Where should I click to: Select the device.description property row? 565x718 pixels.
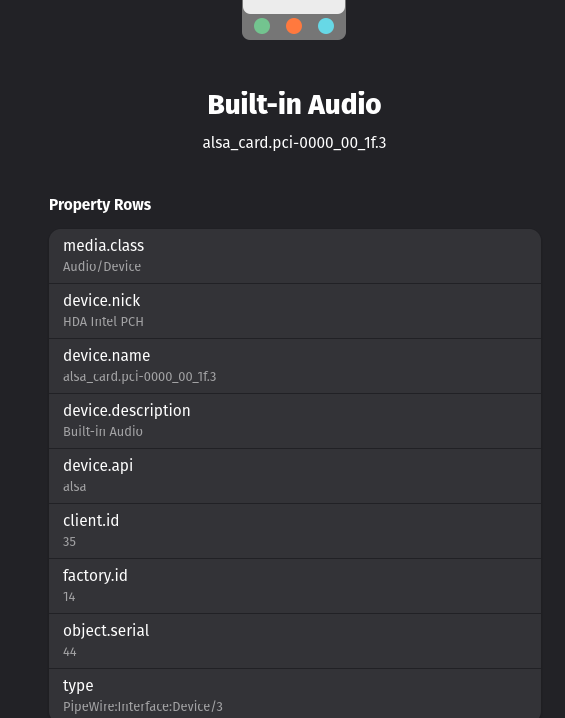(x=295, y=421)
